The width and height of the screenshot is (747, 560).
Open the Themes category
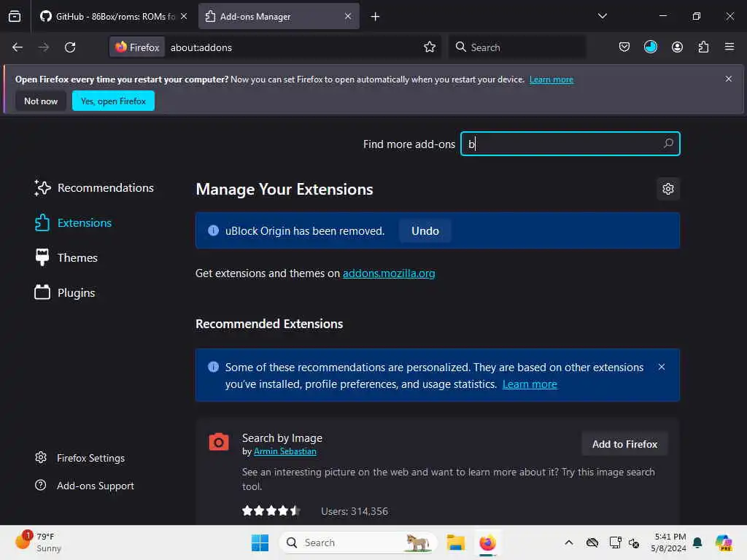point(66,257)
